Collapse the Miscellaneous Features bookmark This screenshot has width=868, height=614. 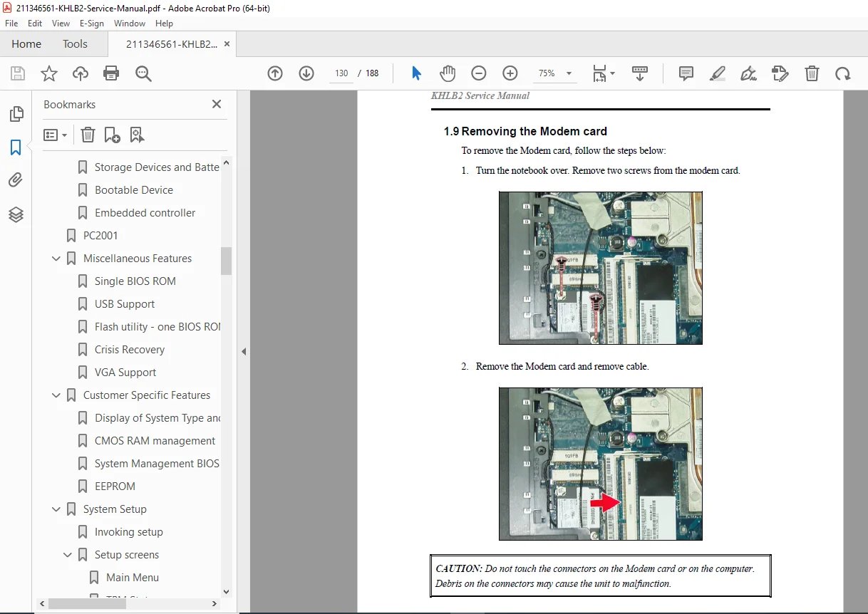click(x=56, y=259)
